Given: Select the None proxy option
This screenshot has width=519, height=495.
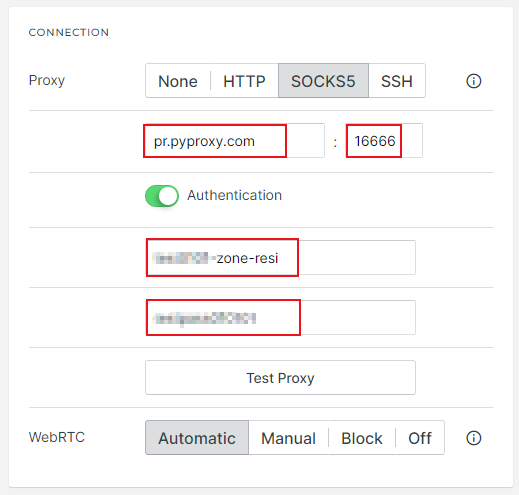Looking at the screenshot, I should pos(178,81).
